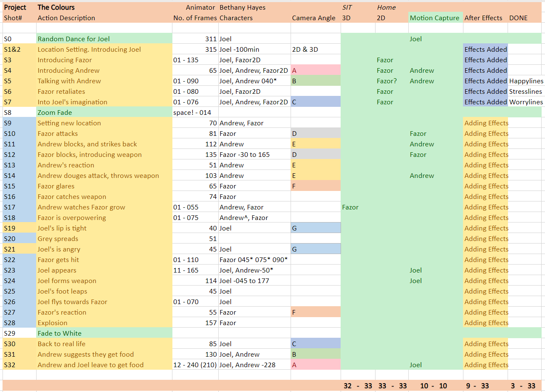The image size is (545, 392).
Task: Click the 'Andrew^, Fazor' characters cell
Action: (x=254, y=217)
